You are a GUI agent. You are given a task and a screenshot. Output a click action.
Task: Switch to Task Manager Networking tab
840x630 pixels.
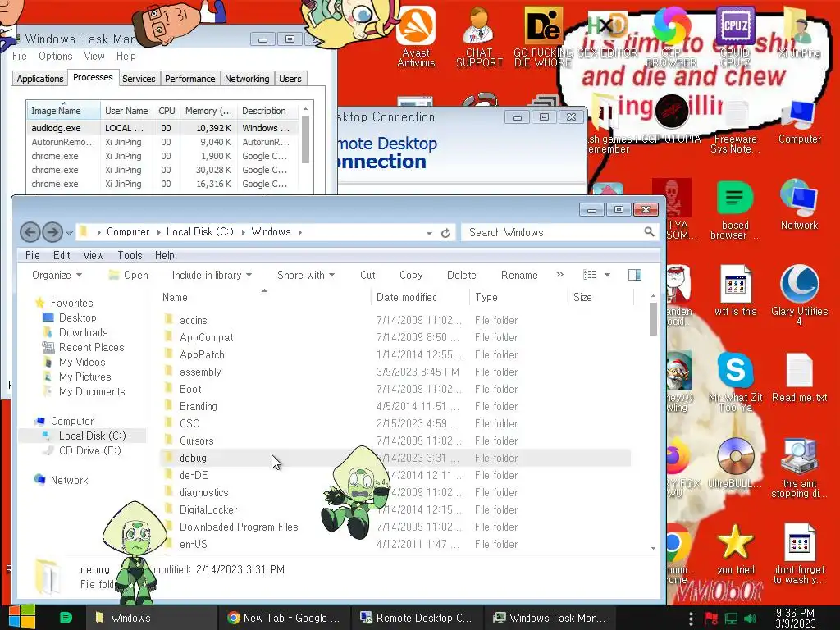click(x=247, y=79)
